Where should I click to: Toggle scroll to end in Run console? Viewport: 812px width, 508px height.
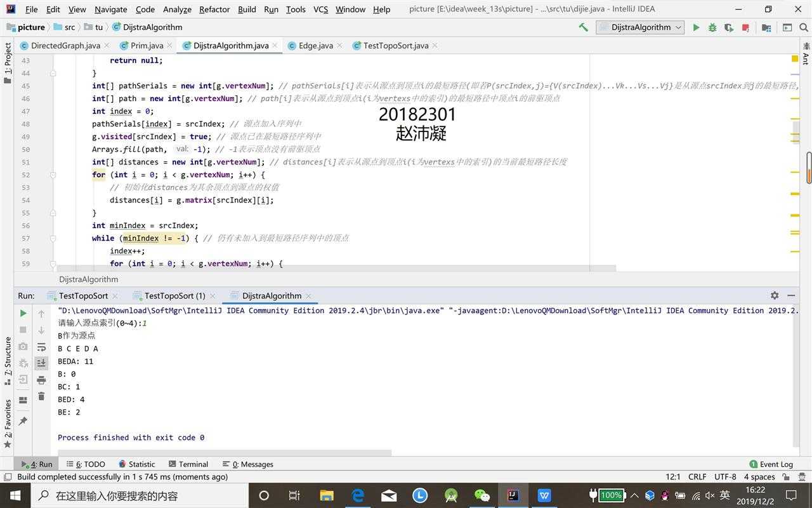point(41,363)
